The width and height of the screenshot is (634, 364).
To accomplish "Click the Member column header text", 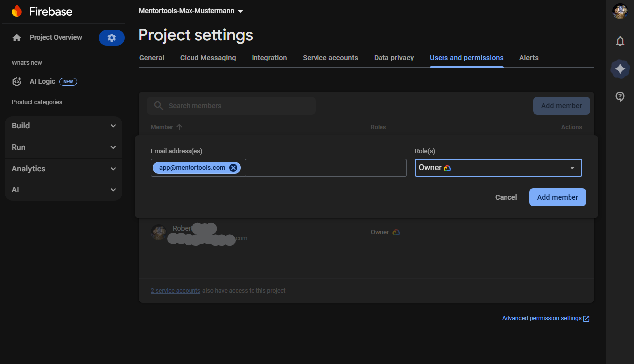I will 162,127.
